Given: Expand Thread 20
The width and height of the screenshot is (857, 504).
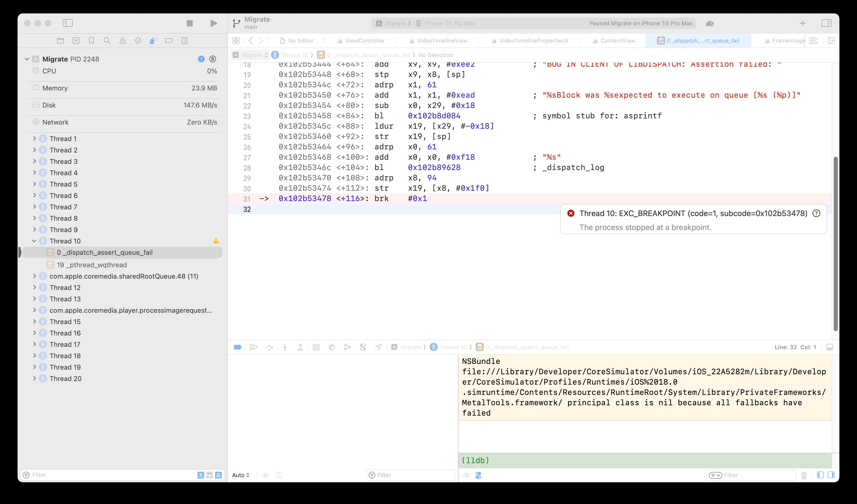Looking at the screenshot, I should (x=34, y=378).
